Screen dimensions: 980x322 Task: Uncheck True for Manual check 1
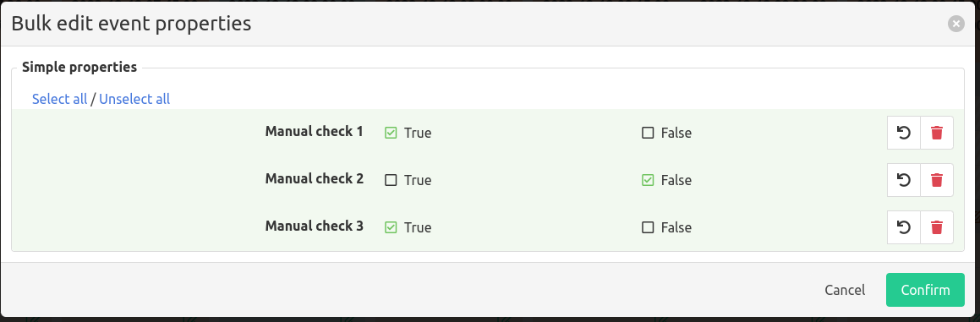(391, 133)
